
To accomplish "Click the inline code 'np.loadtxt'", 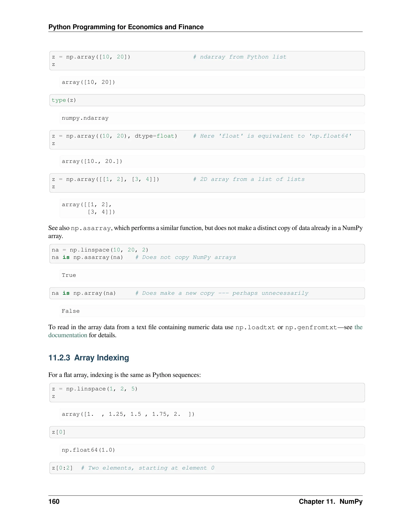I will point(255,327).
